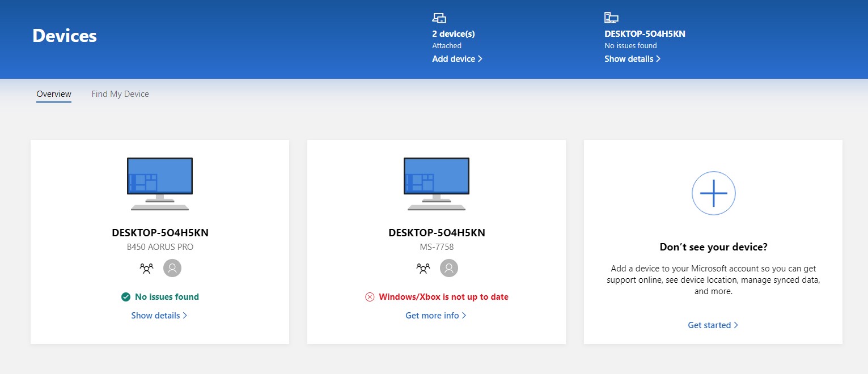Viewport: 868px width, 374px height.
Task: Click the Devices page title
Action: [64, 36]
